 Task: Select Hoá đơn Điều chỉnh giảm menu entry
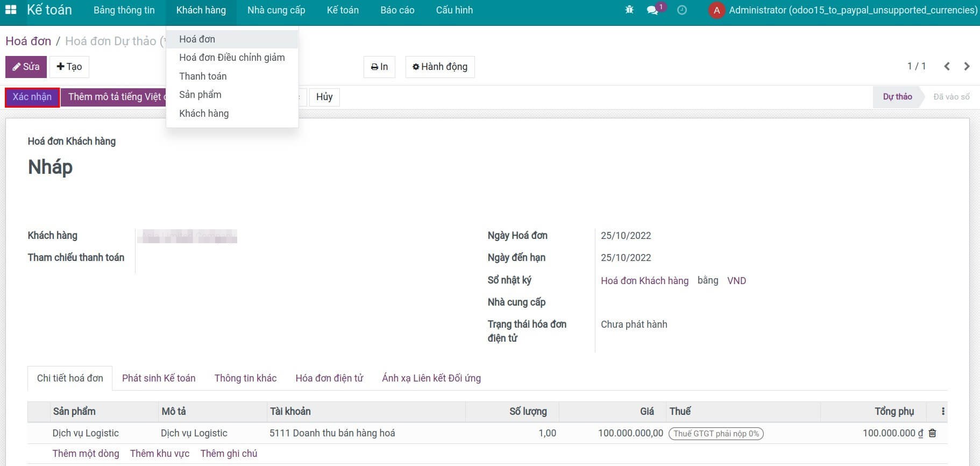click(x=232, y=58)
